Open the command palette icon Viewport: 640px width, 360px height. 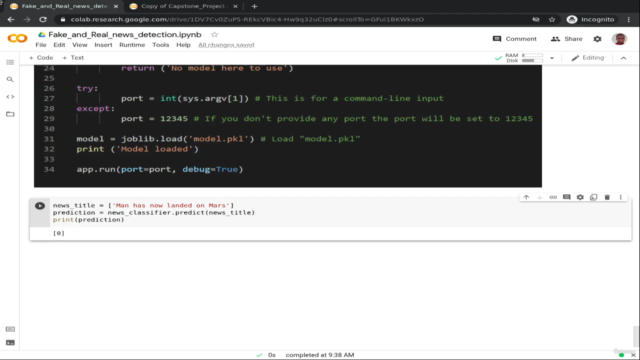click(x=10, y=329)
